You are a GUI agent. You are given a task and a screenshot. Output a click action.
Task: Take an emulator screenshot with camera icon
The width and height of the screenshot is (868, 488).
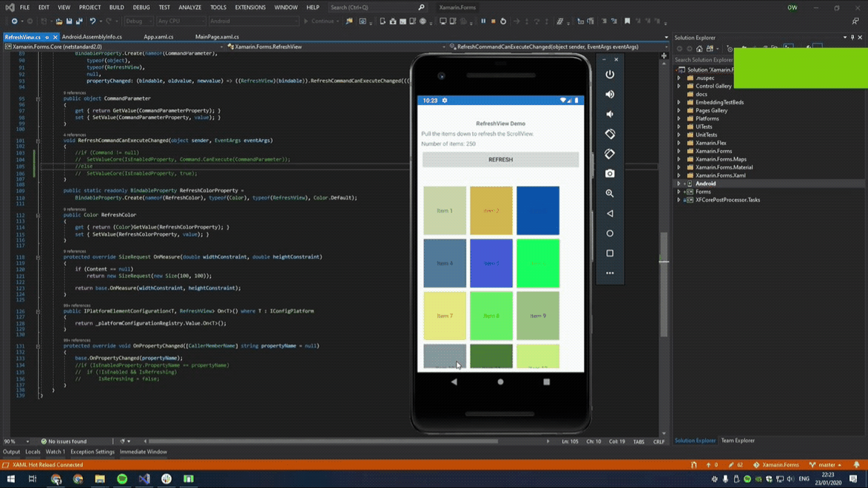[x=610, y=174]
